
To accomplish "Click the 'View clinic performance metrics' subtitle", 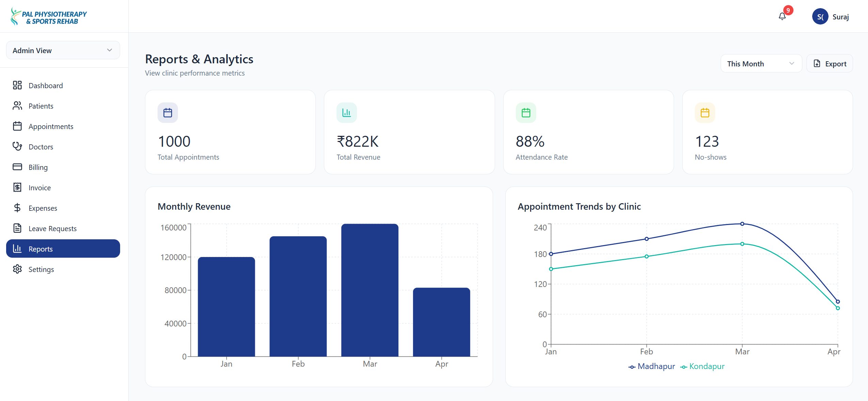I will point(195,73).
